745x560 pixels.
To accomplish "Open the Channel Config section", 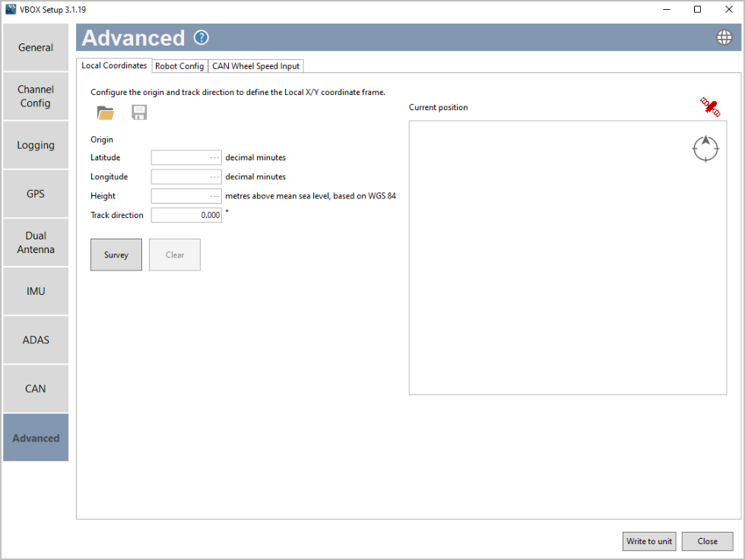I will coord(35,96).
